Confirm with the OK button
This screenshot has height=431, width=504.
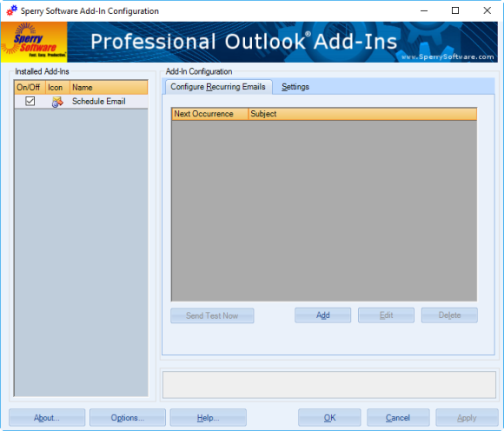[x=329, y=417]
